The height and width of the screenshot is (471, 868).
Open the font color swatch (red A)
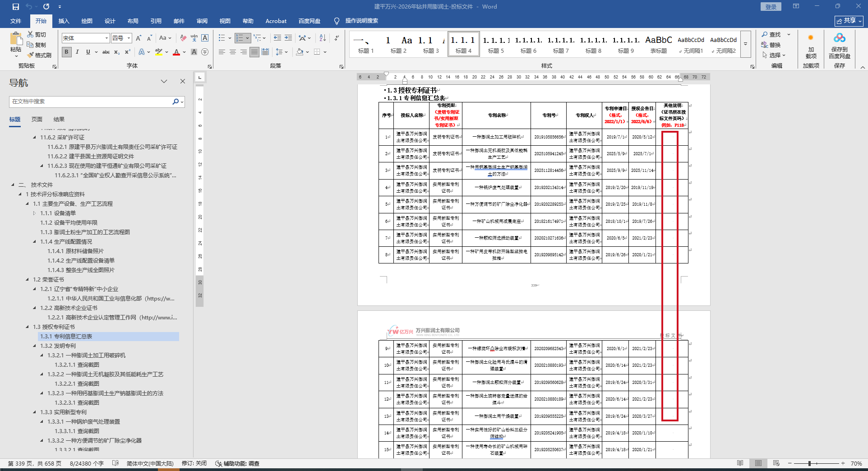[176, 52]
